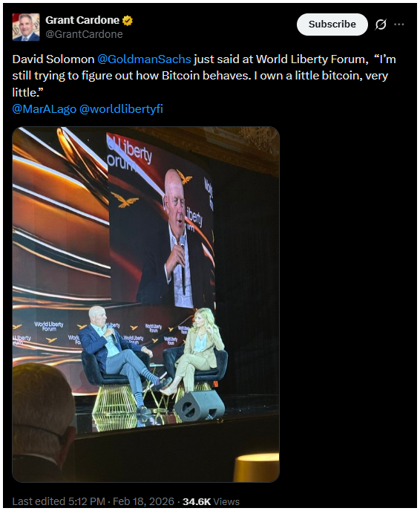Click the stage monitor speaker in photo
This screenshot has width=420, height=511.
click(x=200, y=406)
